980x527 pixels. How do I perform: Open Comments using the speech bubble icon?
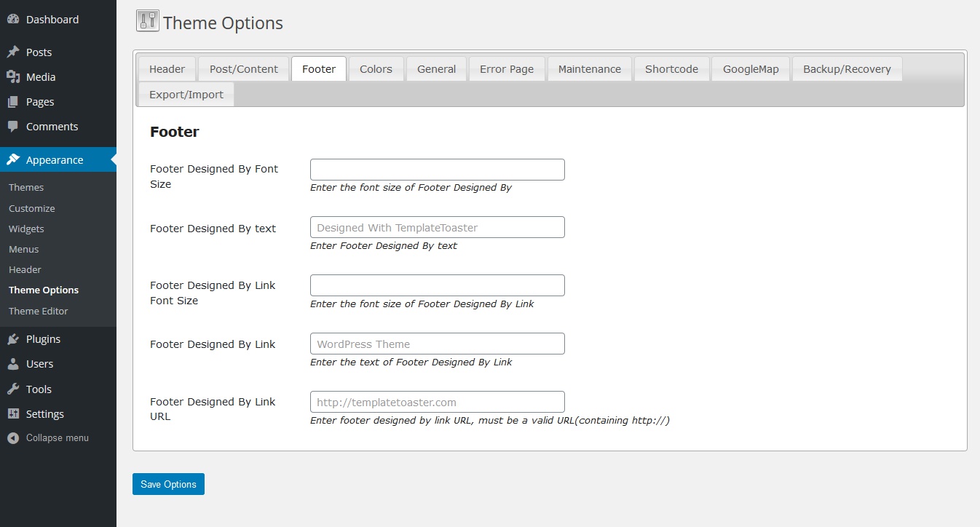pos(12,126)
